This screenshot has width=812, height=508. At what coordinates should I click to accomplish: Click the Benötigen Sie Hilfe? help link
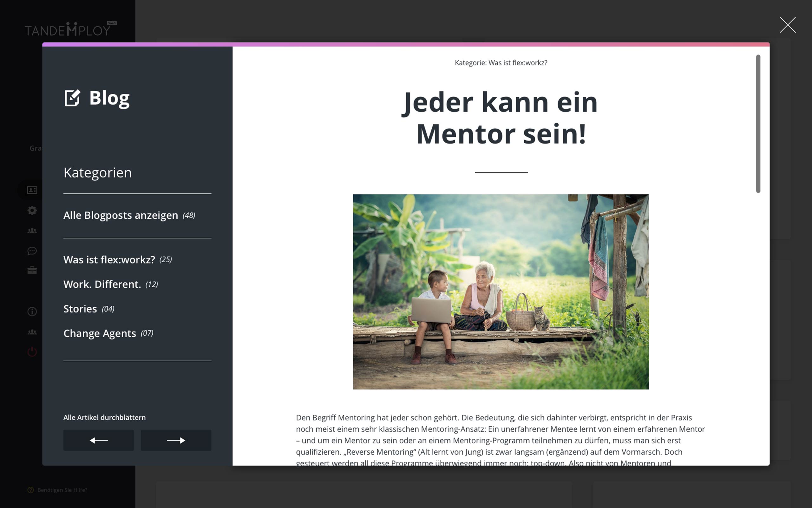tap(62, 490)
